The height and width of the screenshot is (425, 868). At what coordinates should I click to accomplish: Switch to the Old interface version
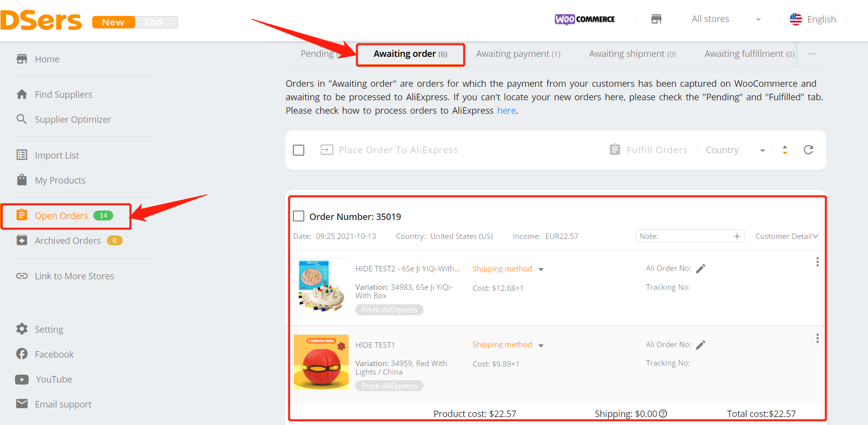[154, 22]
